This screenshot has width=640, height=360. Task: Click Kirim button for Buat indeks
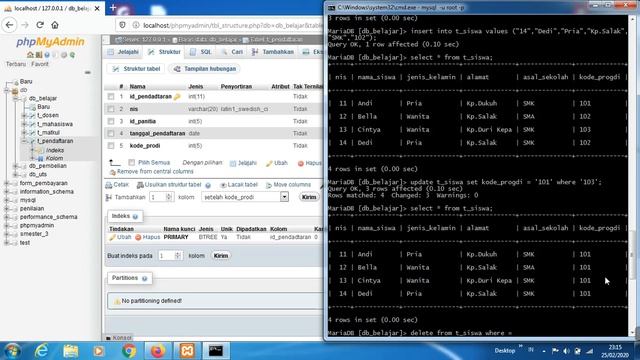221,256
